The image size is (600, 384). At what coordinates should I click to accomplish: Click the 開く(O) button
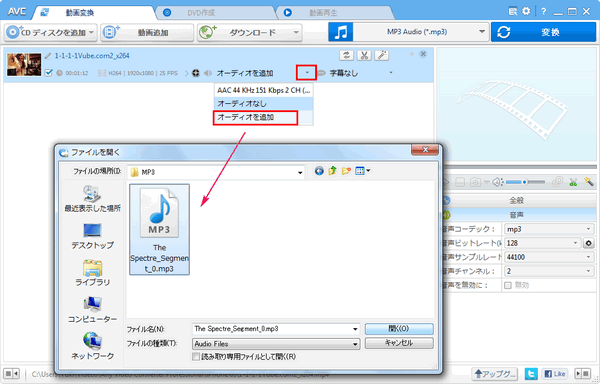coord(399,329)
